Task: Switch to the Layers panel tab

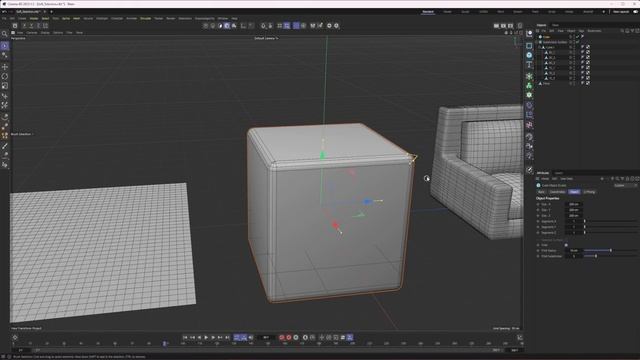Action: 559,173
